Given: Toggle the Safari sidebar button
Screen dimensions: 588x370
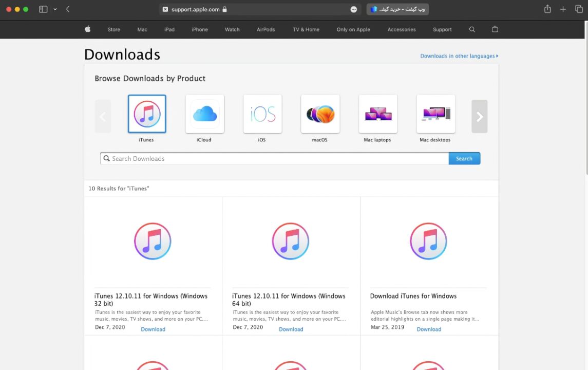Looking at the screenshot, I should pyautogui.click(x=43, y=9).
